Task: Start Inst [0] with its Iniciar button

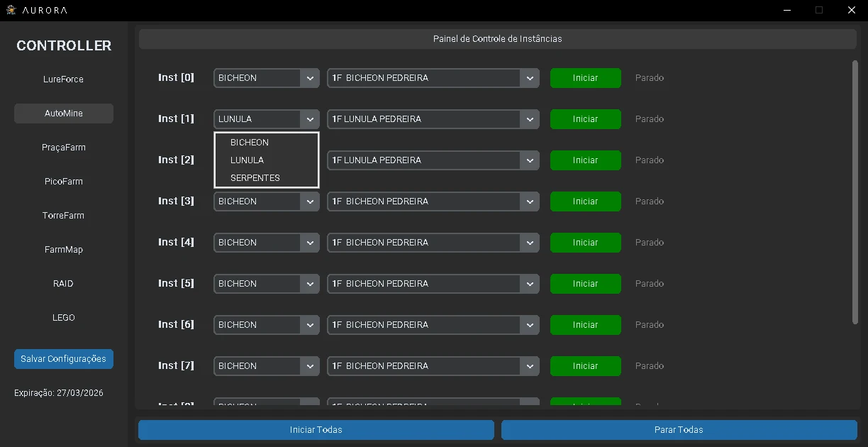Action: coord(585,78)
